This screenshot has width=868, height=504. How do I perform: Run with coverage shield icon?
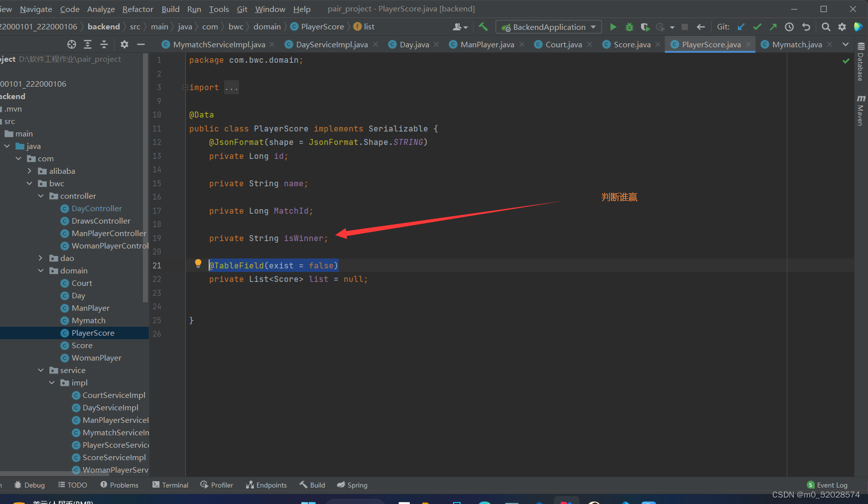coord(645,27)
